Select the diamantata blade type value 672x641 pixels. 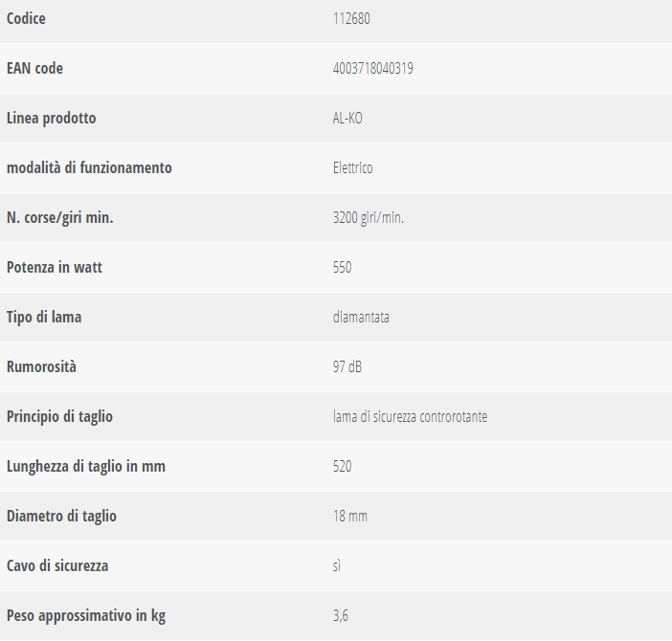[x=361, y=318]
